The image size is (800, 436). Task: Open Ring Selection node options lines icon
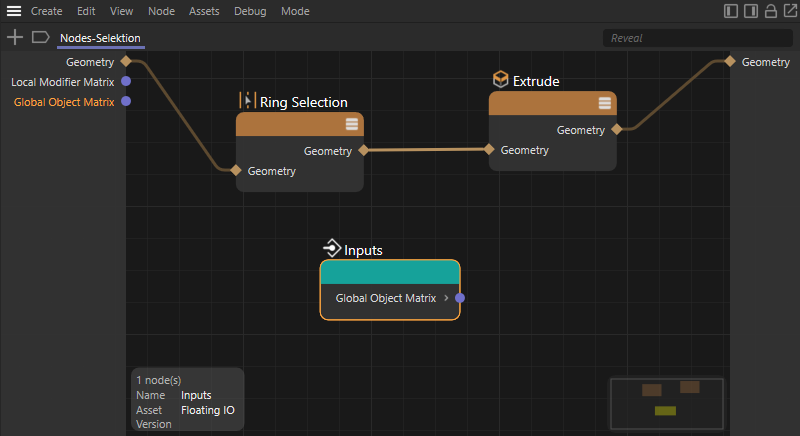tap(352, 124)
